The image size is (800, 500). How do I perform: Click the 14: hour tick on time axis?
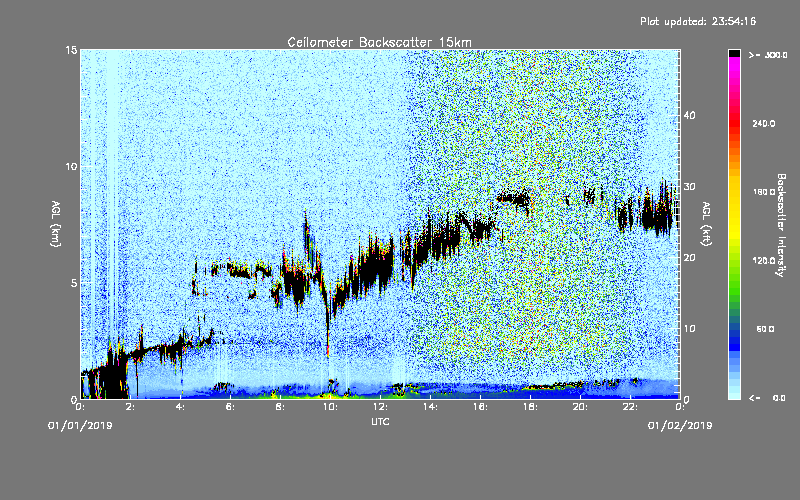pyautogui.click(x=430, y=407)
